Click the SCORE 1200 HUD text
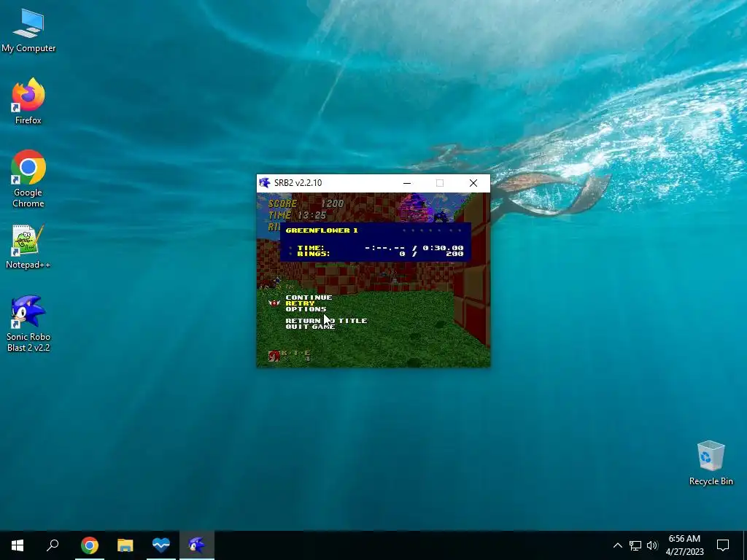 306,203
